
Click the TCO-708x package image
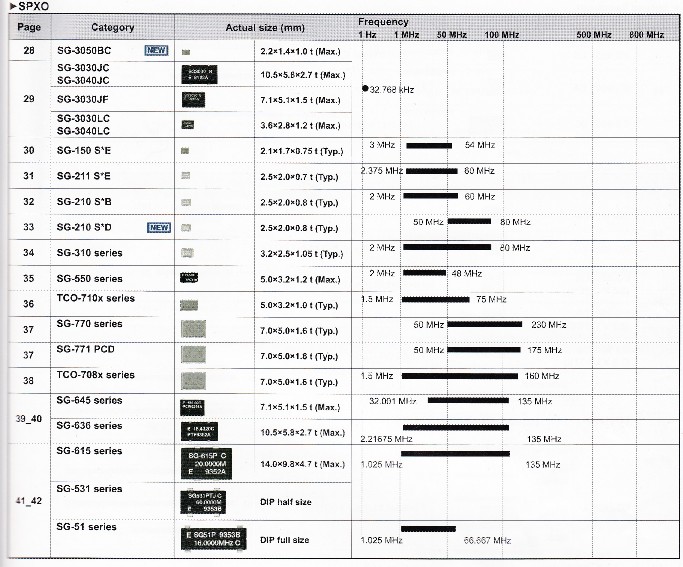(x=193, y=381)
